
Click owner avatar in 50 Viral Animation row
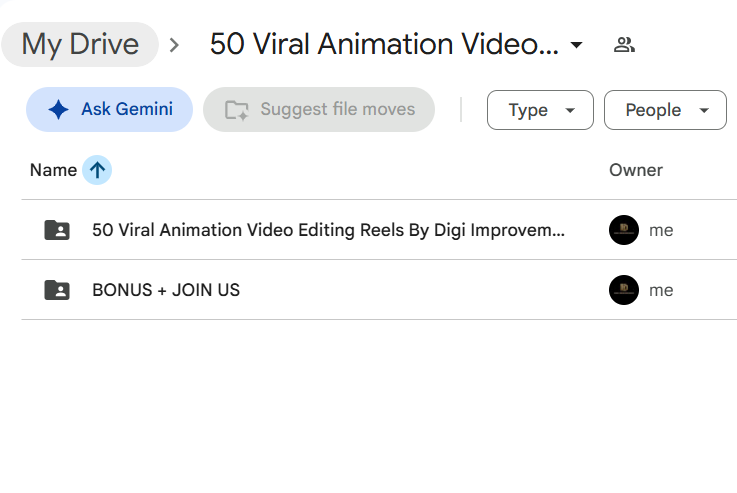[x=624, y=230]
